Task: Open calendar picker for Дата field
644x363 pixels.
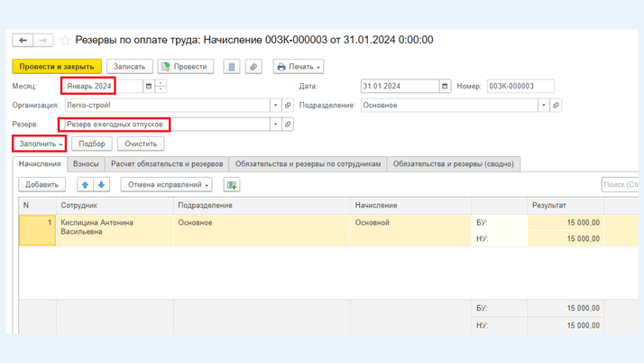Action: click(445, 87)
